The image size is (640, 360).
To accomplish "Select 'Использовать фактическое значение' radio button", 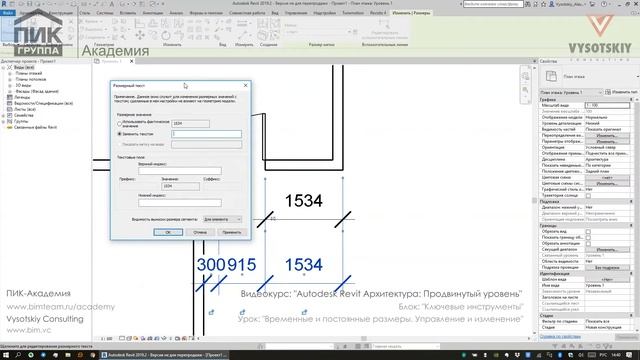I will (120, 124).
